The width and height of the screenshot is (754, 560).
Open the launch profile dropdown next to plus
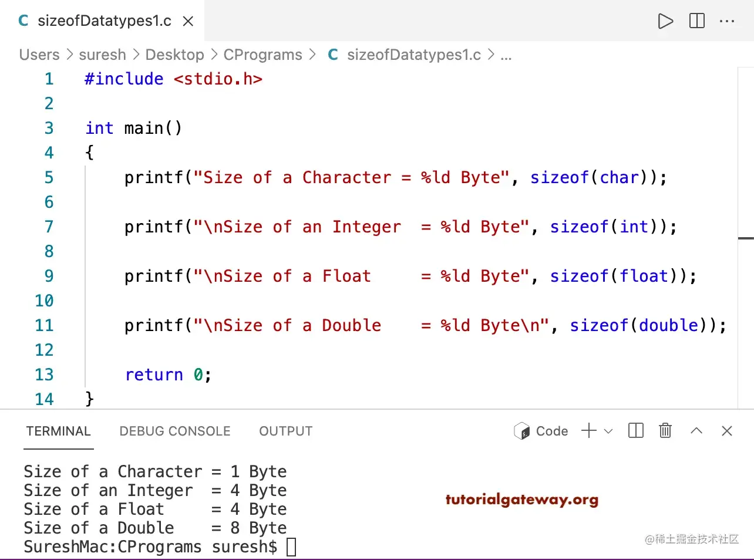coord(608,431)
